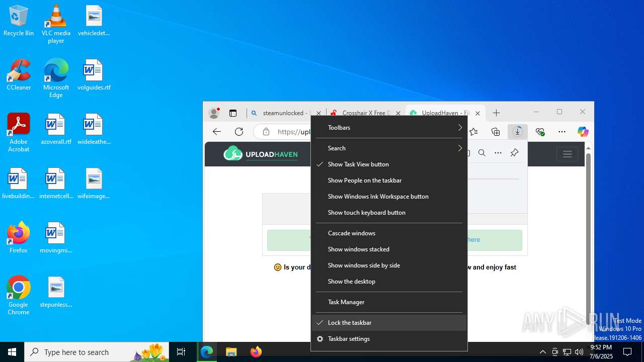Select stepunless... file on desktop
644x362 pixels.
[x=56, y=293]
